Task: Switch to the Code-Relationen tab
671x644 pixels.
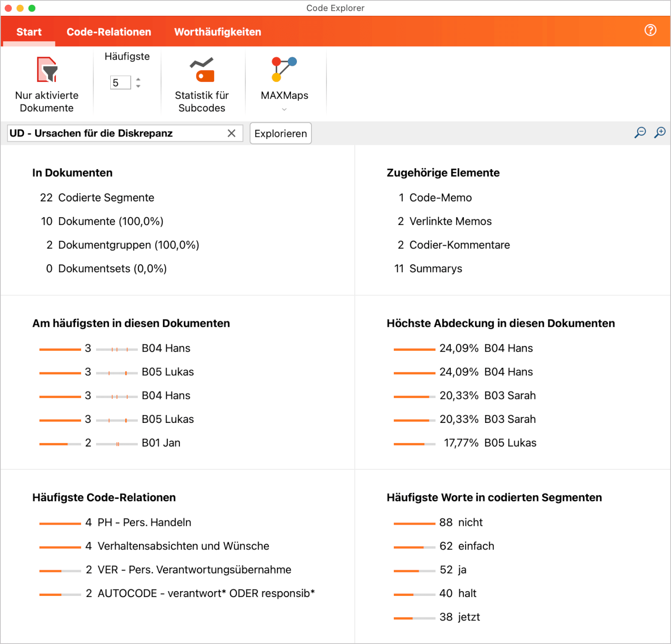Action: point(109,32)
